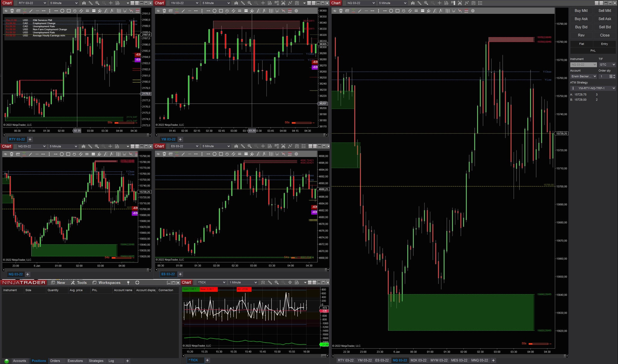Screen dimensions: 618x364
Task: Toggle the drawing visibility eye on the RTY chart
Action: (6, 11)
